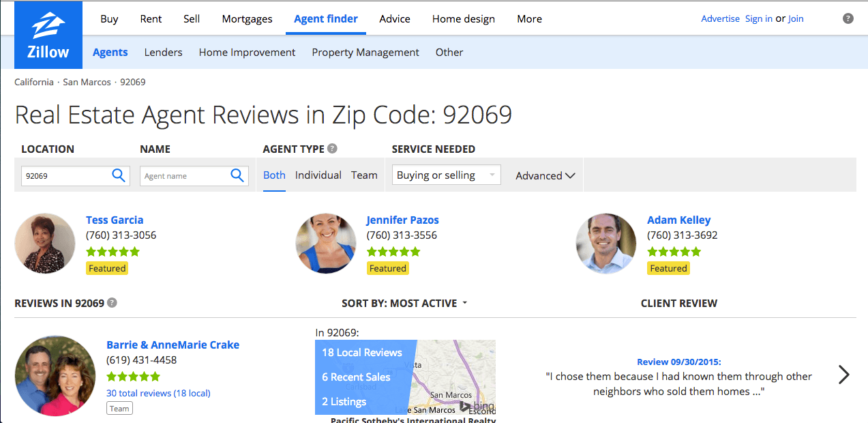The height and width of the screenshot is (423, 868).
Task: Click Adam Kelley's Featured badge
Action: [x=668, y=268]
